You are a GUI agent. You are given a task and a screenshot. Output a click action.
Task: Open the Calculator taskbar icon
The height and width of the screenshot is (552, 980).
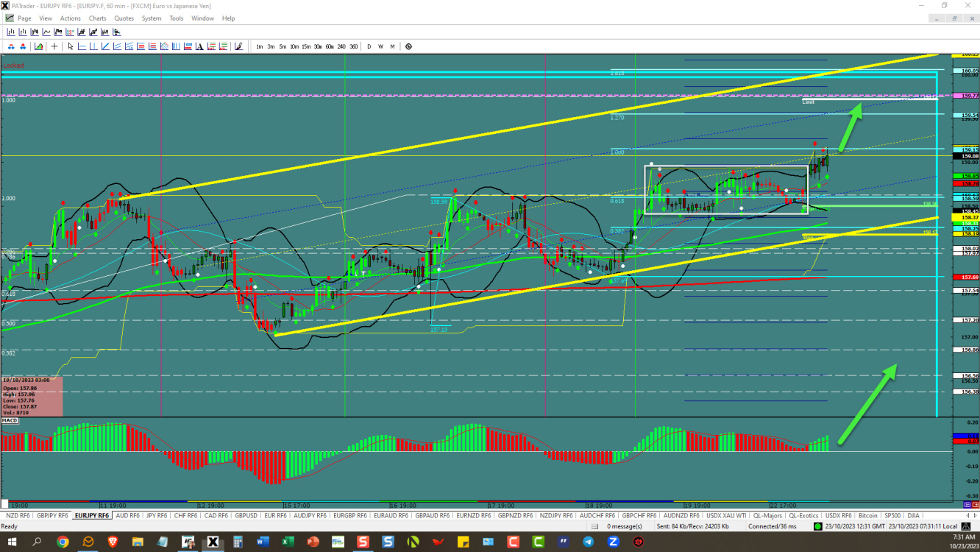(238, 542)
